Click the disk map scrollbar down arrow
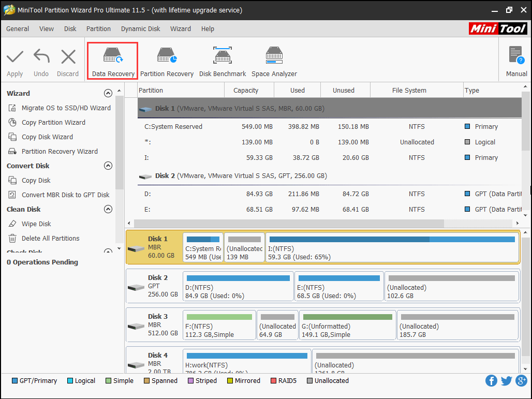This screenshot has width=532, height=399. point(525,368)
